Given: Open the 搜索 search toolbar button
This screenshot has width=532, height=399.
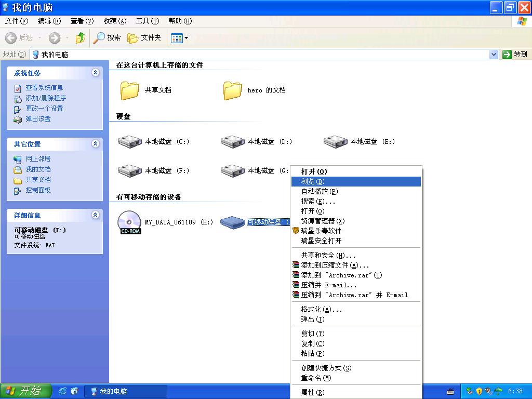Looking at the screenshot, I should pyautogui.click(x=107, y=37).
